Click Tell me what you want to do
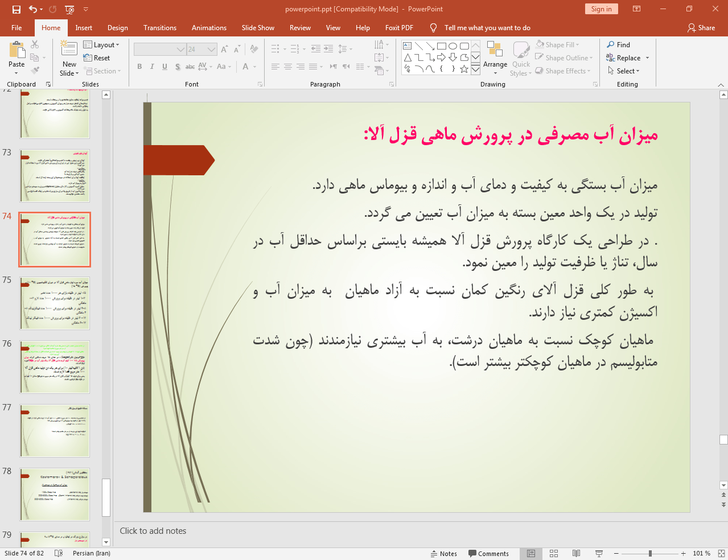This screenshot has height=560, width=728. coord(487,28)
